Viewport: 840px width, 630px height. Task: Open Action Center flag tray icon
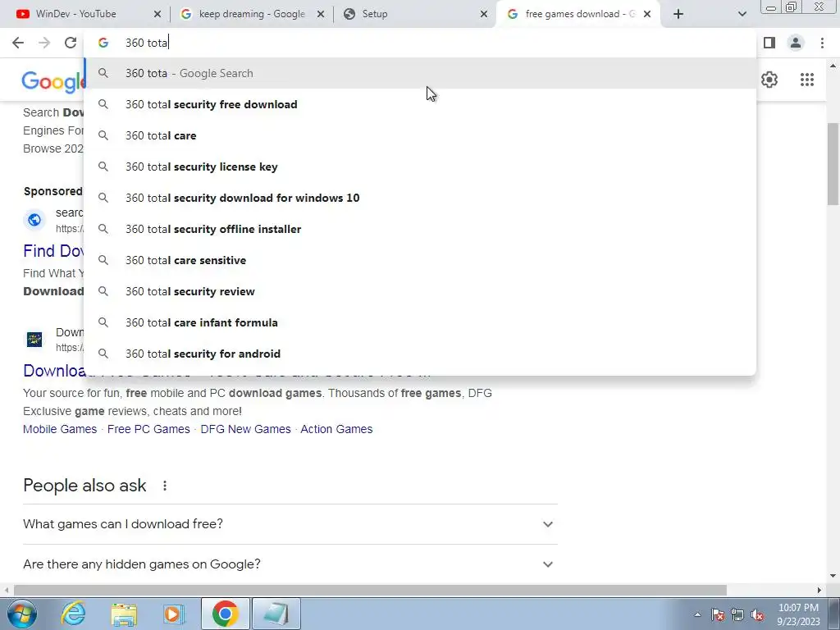point(718,615)
